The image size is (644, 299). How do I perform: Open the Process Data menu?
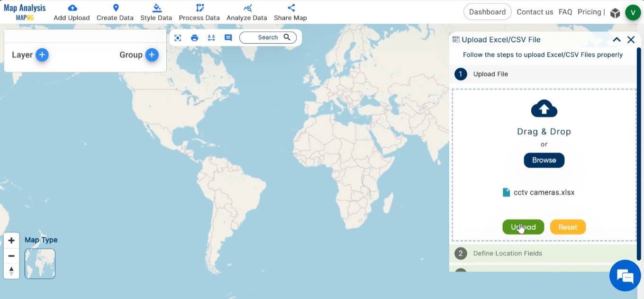199,12
